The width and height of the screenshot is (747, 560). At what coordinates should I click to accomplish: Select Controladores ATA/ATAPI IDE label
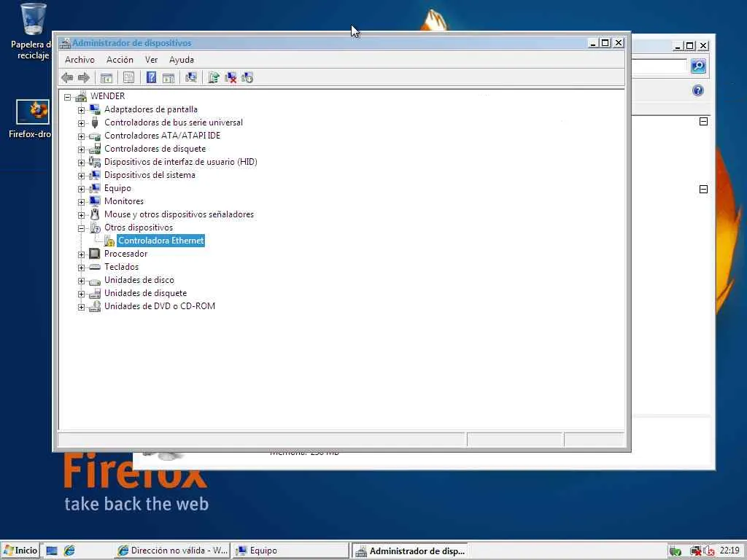tap(163, 136)
